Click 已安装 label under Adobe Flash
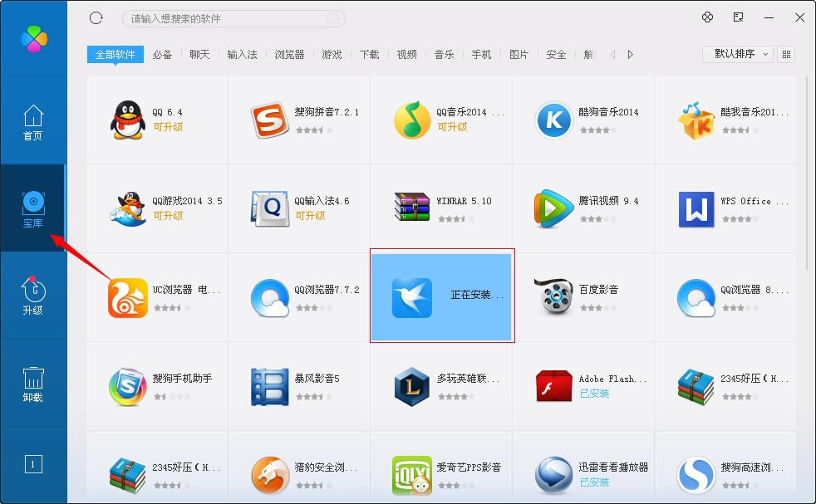The height and width of the screenshot is (504, 816). [594, 394]
